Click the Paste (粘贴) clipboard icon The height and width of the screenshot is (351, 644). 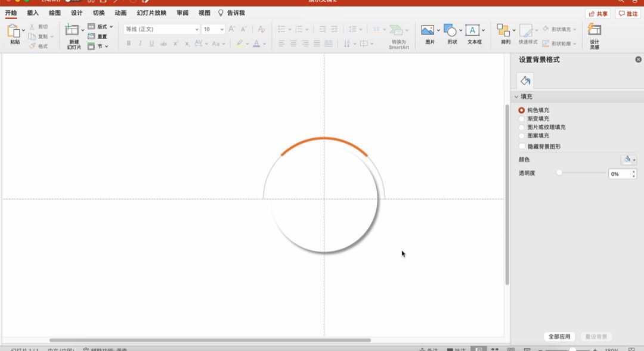pyautogui.click(x=14, y=31)
